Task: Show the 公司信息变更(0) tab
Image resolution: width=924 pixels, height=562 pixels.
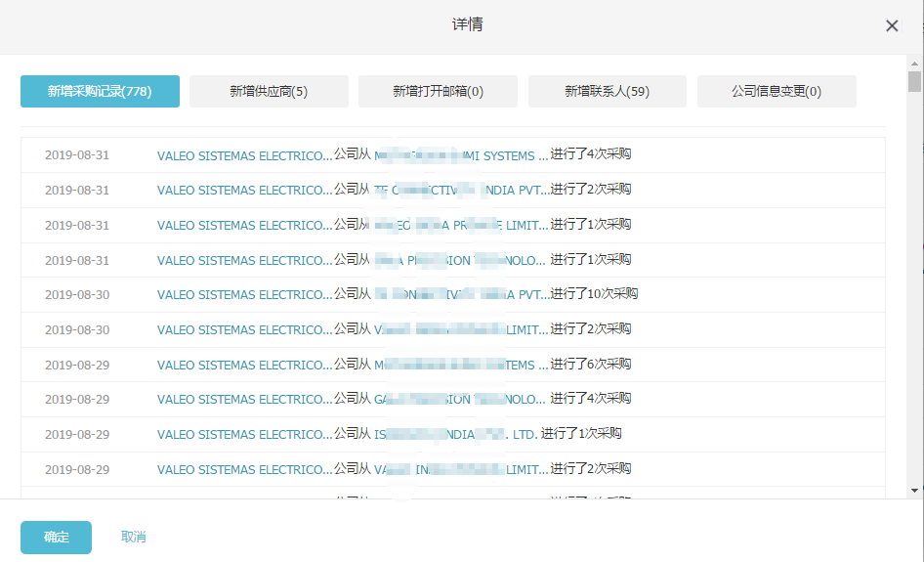Action: 777,91
